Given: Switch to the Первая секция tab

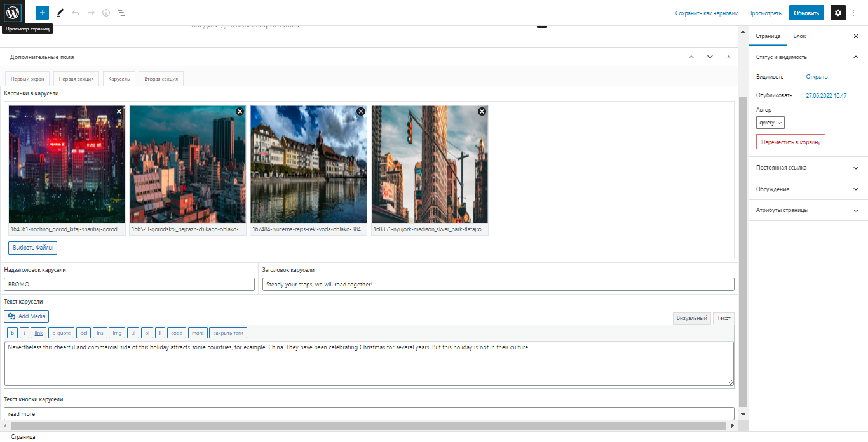Looking at the screenshot, I should tap(76, 79).
